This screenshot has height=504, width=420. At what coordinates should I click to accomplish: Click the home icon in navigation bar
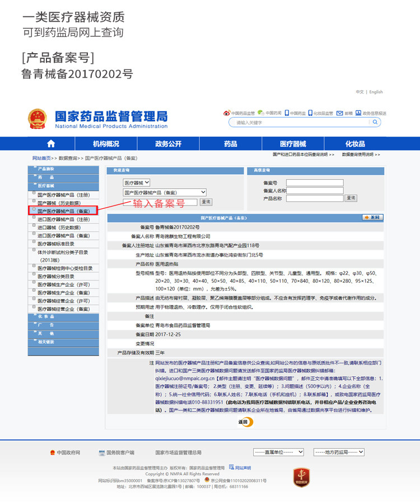pyautogui.click(x=51, y=144)
